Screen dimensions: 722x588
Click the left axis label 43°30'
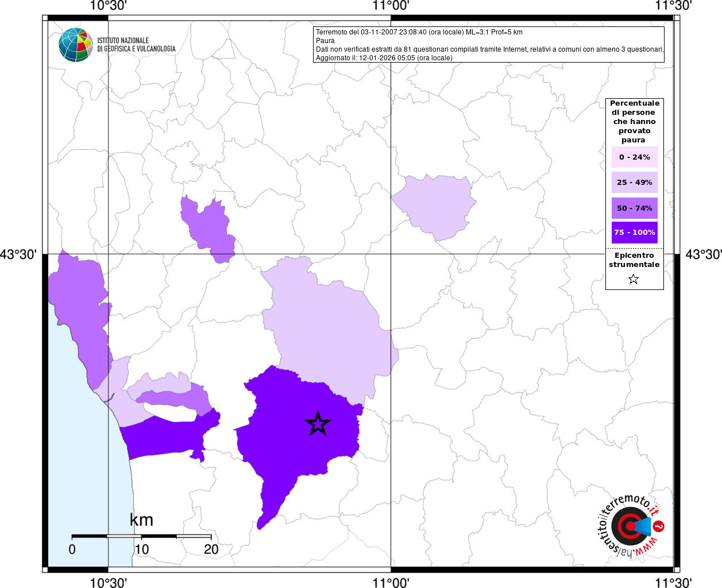pyautogui.click(x=18, y=254)
